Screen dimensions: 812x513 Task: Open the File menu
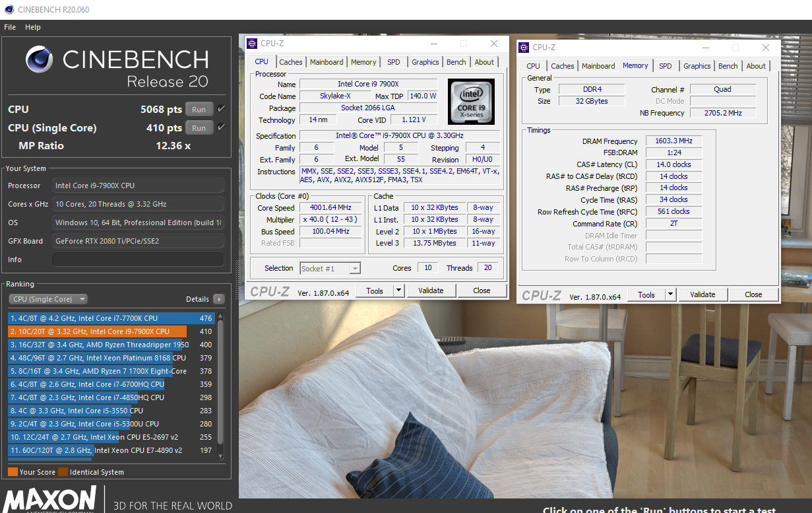click(10, 27)
